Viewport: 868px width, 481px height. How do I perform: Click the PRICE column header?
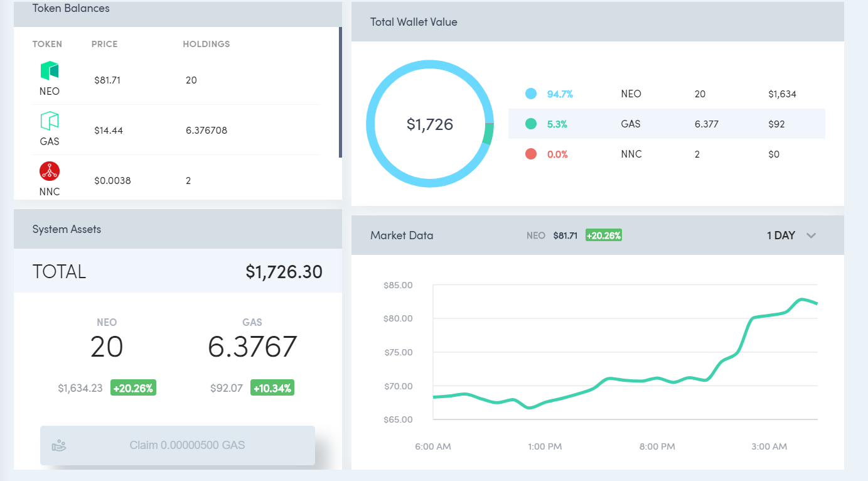tap(105, 45)
